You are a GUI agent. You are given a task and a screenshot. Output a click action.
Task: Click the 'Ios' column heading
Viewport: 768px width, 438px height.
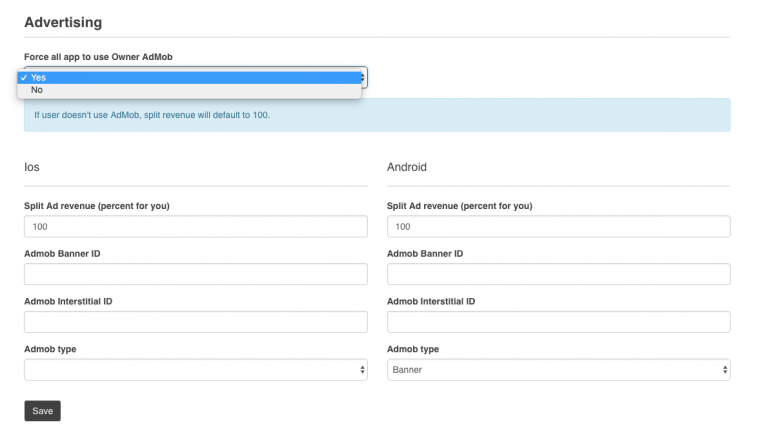point(32,167)
